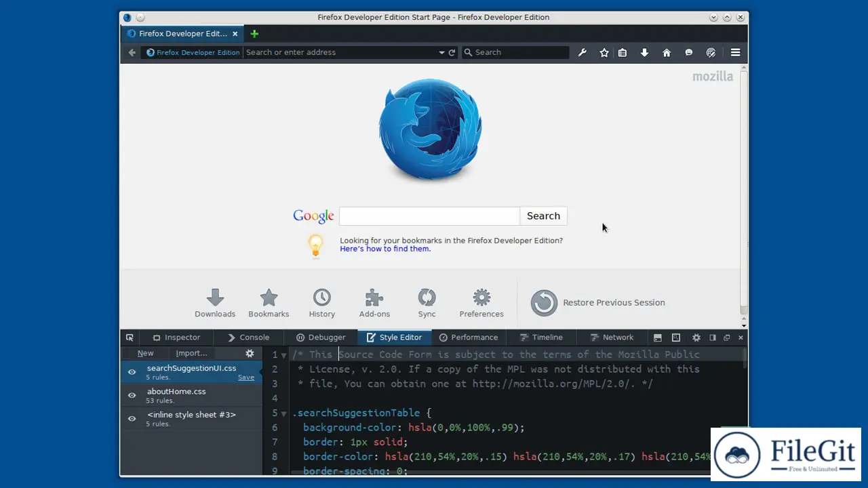Collapse the .searchSuggestionTable rule at line 5
The image size is (868, 488).
click(x=283, y=413)
